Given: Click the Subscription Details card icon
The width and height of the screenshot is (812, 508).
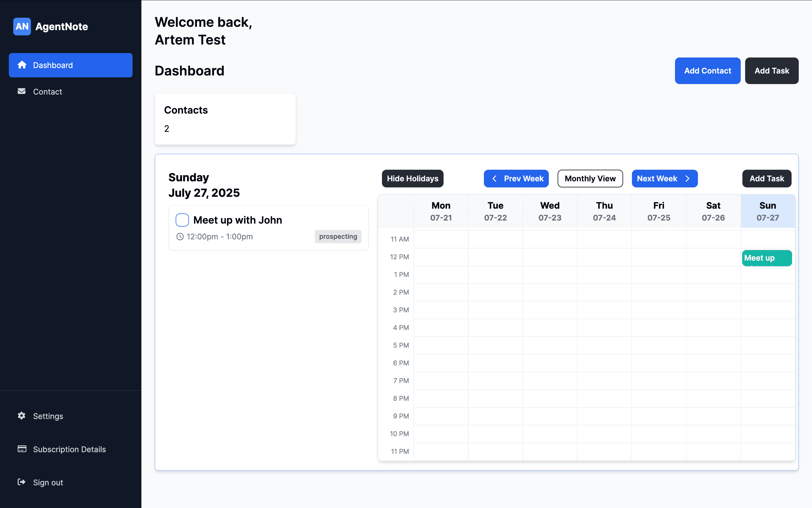Looking at the screenshot, I should (x=22, y=449).
